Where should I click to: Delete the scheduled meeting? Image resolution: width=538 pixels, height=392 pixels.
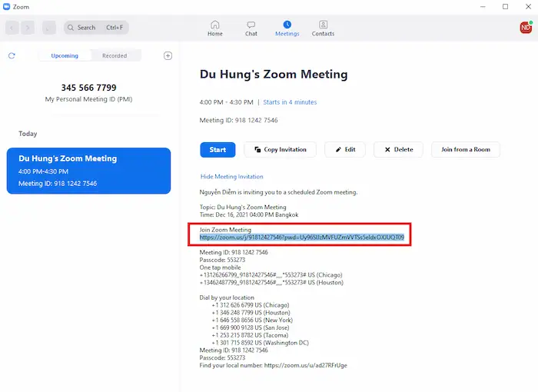click(398, 150)
